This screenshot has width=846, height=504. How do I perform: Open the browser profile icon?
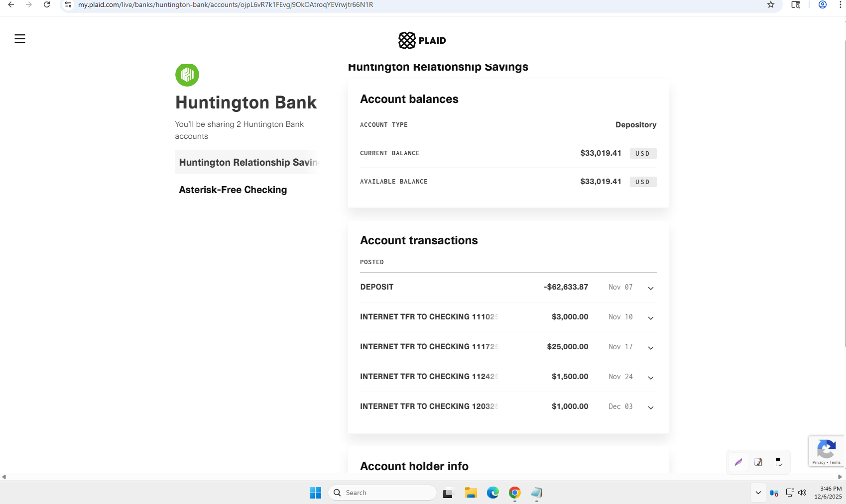click(823, 5)
